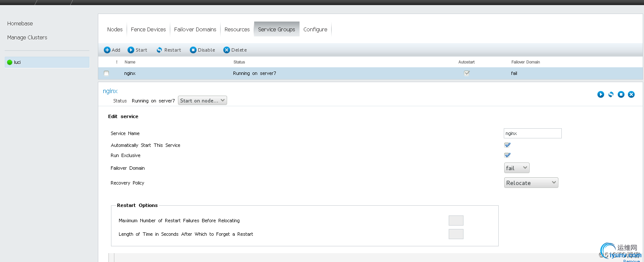
Task: Click the Failover Domain column header
Action: click(x=526, y=62)
